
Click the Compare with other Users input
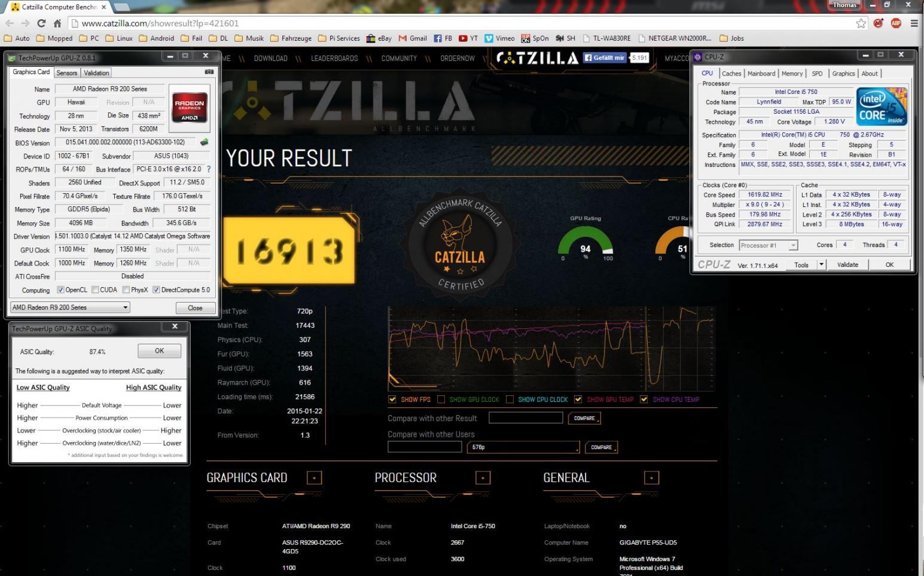pyautogui.click(x=425, y=447)
